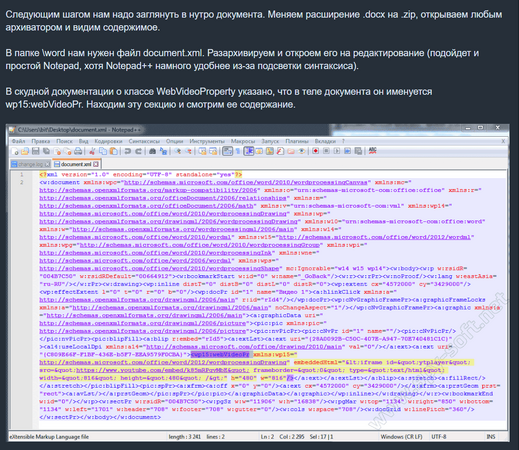This screenshot has height=450, width=519.
Task: Click the synchronize vertical scrolling icon
Action: click(203, 151)
